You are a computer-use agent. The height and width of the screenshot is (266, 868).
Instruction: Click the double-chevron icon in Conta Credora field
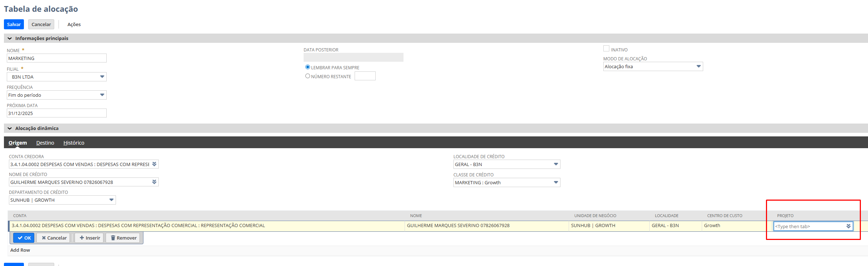click(x=154, y=164)
